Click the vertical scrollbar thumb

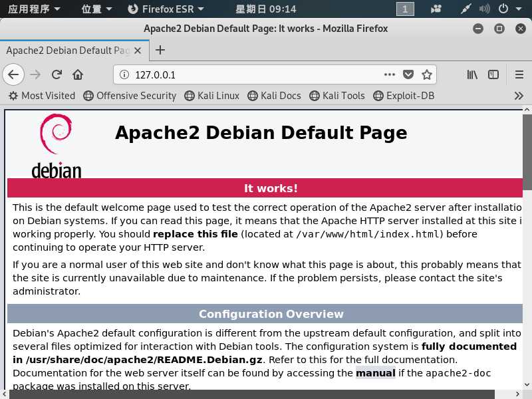coord(527,152)
